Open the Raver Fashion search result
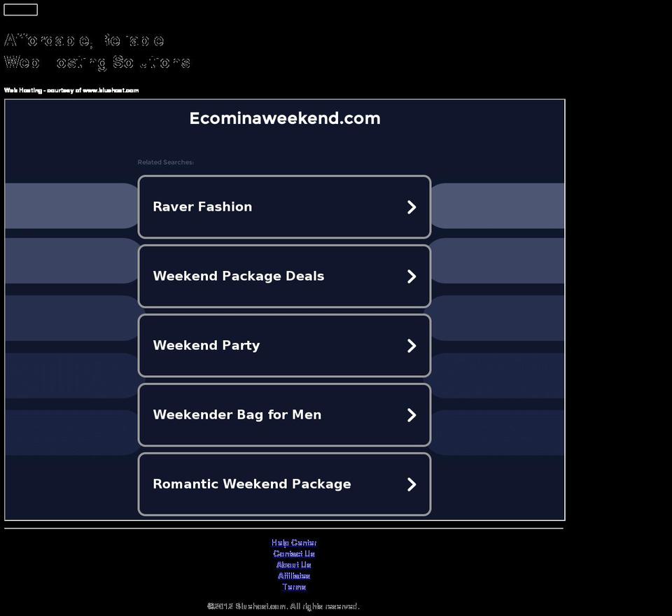Screen dimensions: 672x616 click(284, 206)
